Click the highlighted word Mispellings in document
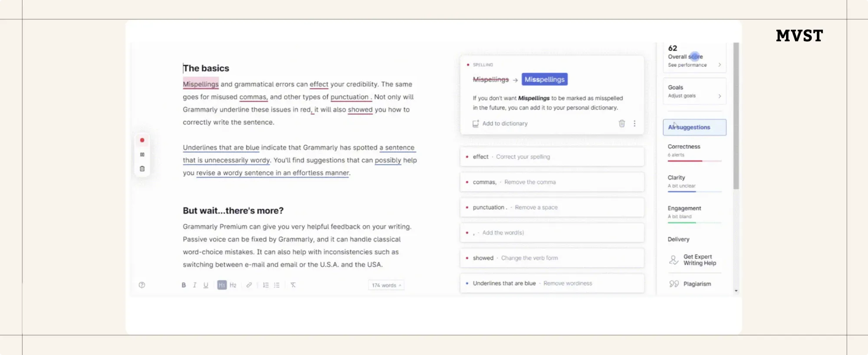The width and height of the screenshot is (868, 355). 201,84
